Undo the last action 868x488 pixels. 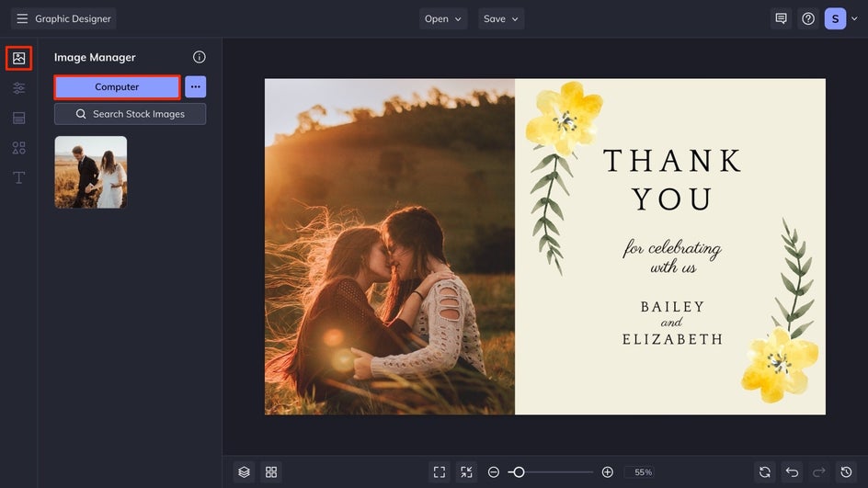pyautogui.click(x=793, y=472)
